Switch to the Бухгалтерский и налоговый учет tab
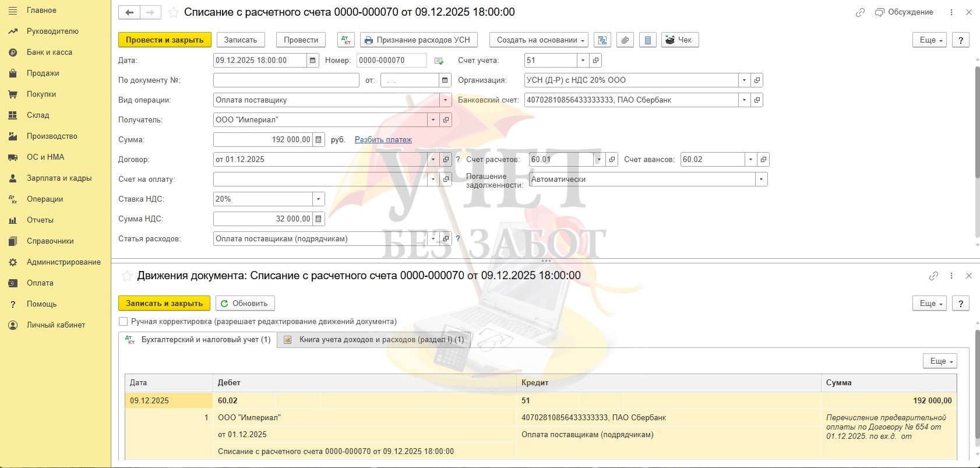Screen dimensions: 980x468 [x=198, y=339]
